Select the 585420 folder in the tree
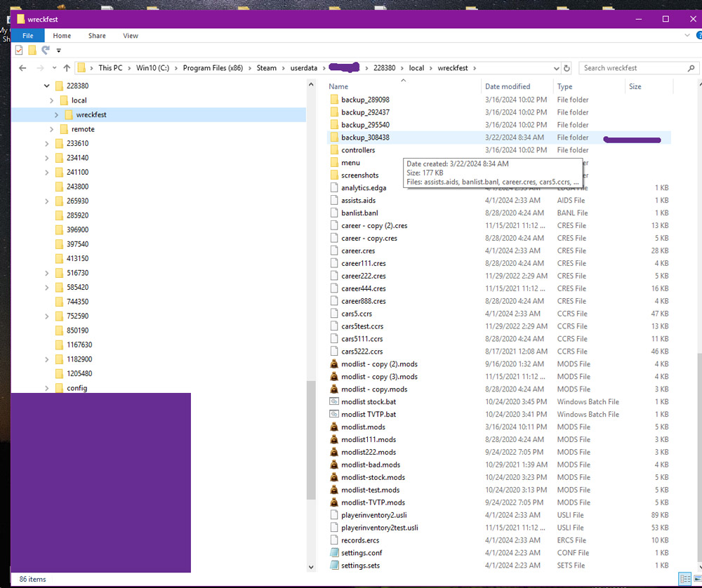 click(77, 287)
